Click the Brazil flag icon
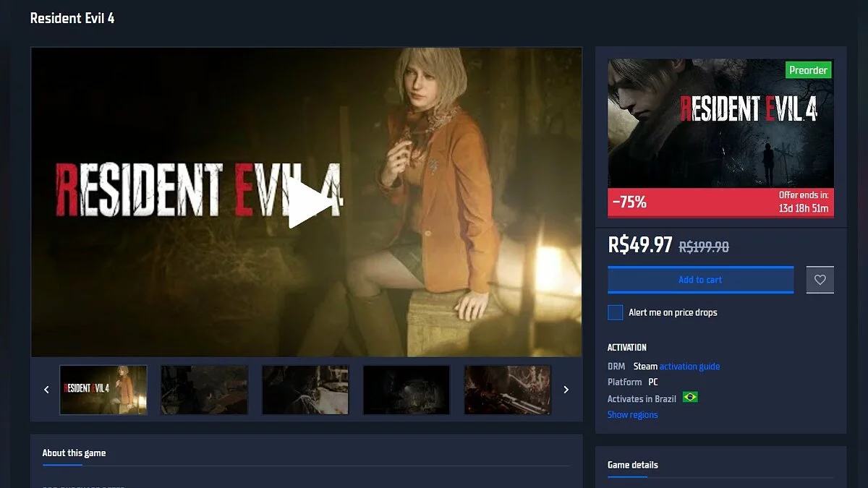 pyautogui.click(x=690, y=398)
